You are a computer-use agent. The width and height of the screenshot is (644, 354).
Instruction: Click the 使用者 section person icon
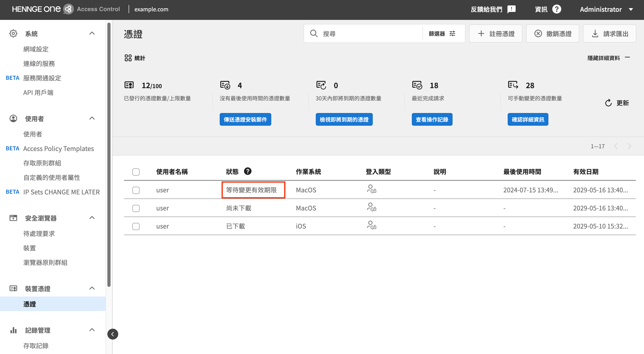click(13, 118)
